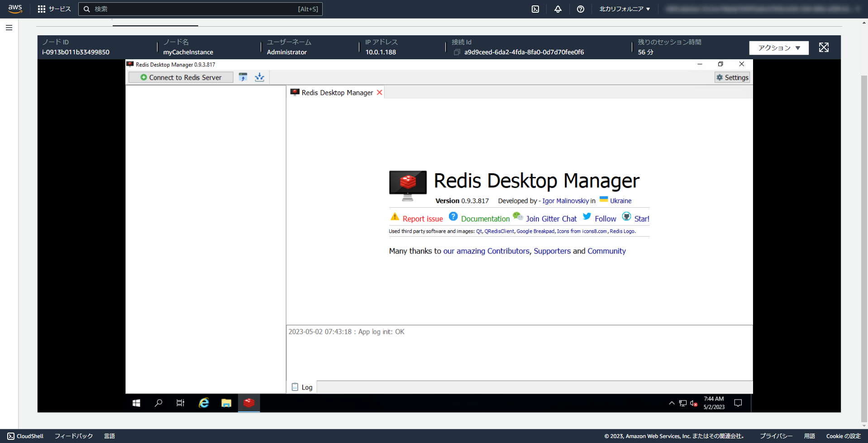Open the Documentation link
This screenshot has width=868, height=443.
(x=485, y=218)
